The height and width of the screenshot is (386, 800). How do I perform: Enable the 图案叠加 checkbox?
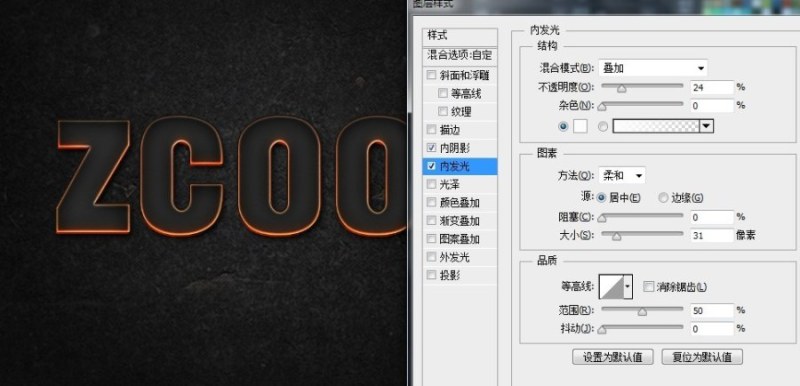(x=432, y=239)
